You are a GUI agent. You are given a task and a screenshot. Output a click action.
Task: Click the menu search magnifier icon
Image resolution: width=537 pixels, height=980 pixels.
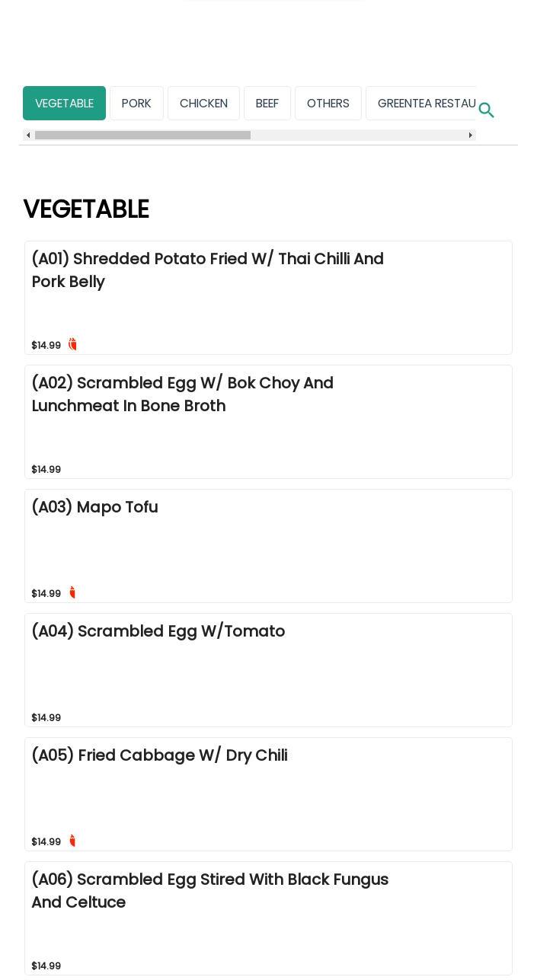click(486, 110)
